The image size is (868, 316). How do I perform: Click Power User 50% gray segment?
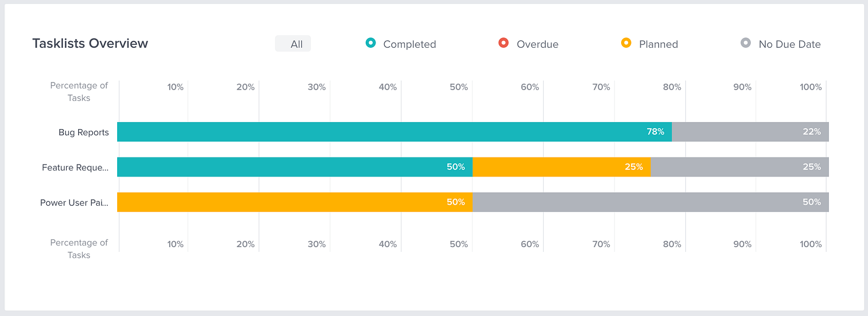[650, 202]
